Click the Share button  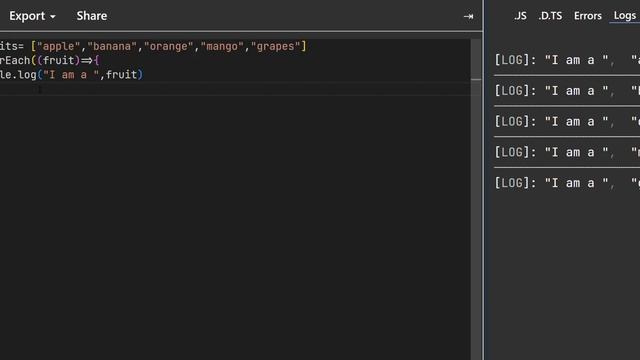pos(92,16)
